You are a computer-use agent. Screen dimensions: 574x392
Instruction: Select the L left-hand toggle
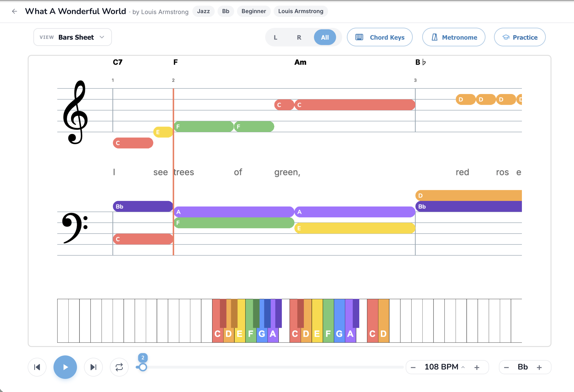[x=276, y=38]
